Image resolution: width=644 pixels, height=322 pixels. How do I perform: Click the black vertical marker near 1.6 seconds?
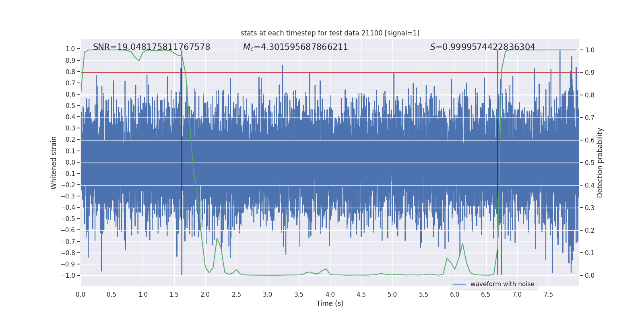(182, 163)
